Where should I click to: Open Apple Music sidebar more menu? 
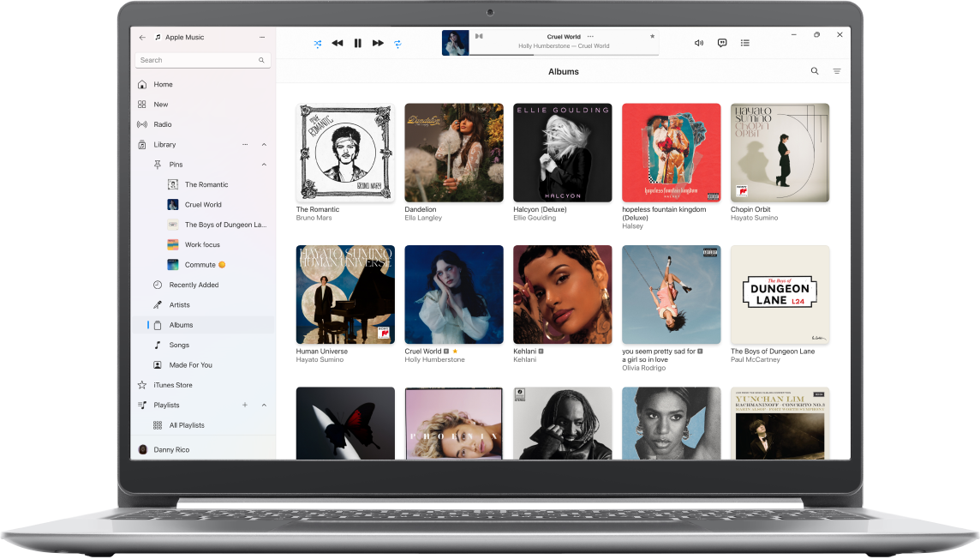(262, 38)
